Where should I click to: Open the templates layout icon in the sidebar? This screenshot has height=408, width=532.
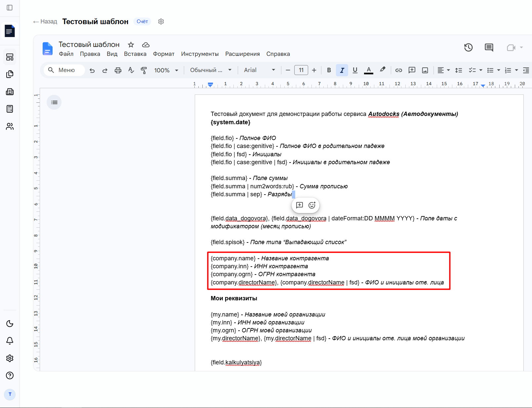point(10,57)
